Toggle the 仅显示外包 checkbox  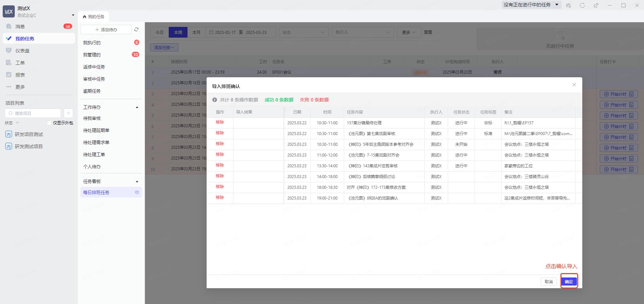[49, 123]
